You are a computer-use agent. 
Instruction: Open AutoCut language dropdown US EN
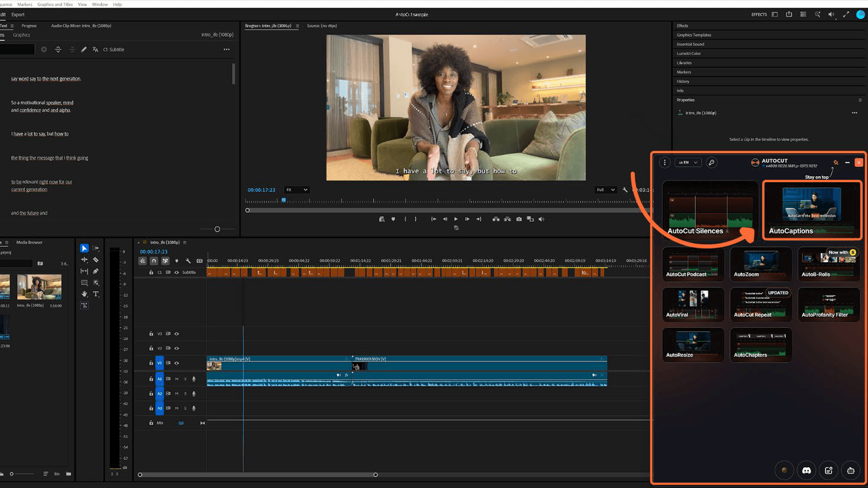[x=688, y=163]
